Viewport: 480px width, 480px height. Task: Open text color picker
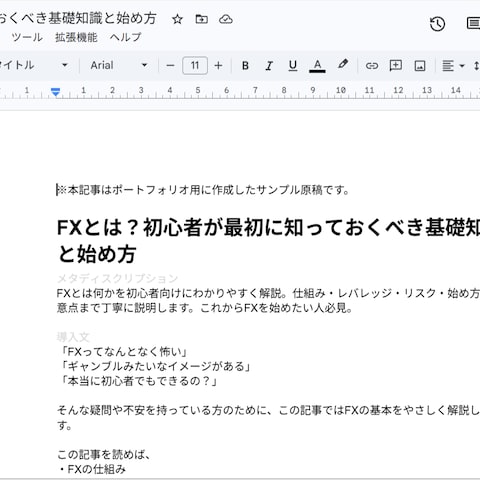point(317,66)
